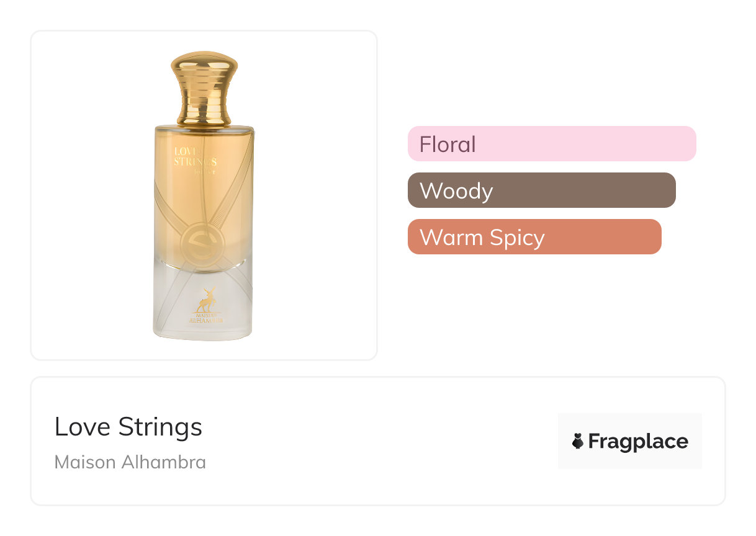756x536 pixels.
Task: Click the Fragplace wordmark text
Action: tap(637, 441)
